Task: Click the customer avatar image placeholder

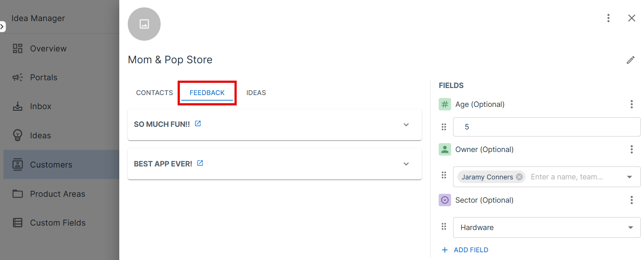Action: pyautogui.click(x=144, y=24)
